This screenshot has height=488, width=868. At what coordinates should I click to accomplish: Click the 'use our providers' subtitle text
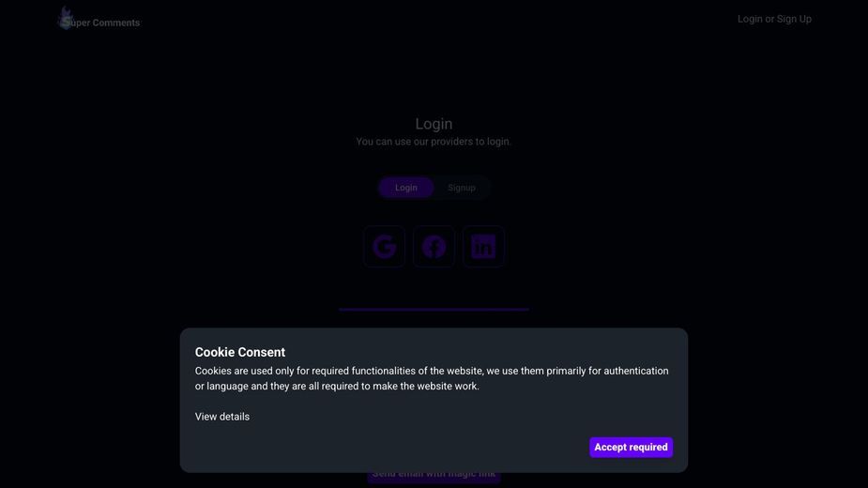434,142
